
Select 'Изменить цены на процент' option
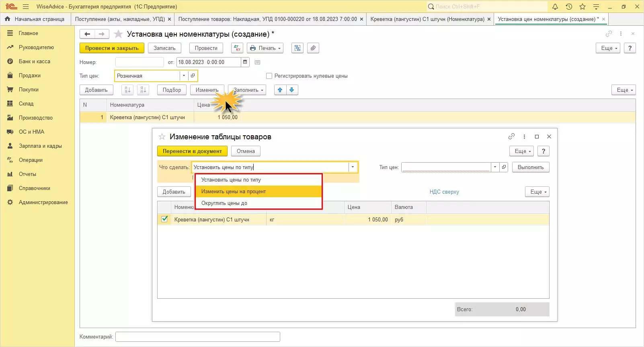234,192
